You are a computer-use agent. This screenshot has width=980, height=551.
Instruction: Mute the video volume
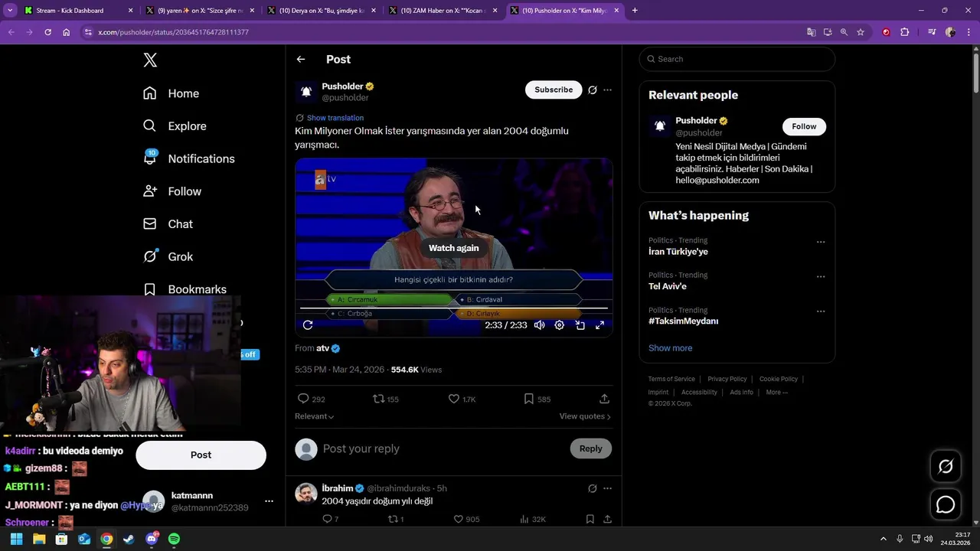540,325
